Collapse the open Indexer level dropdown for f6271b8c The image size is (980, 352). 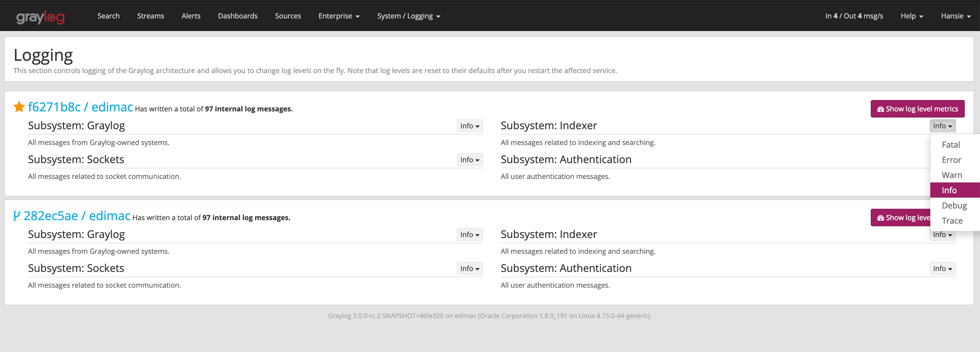(942, 126)
